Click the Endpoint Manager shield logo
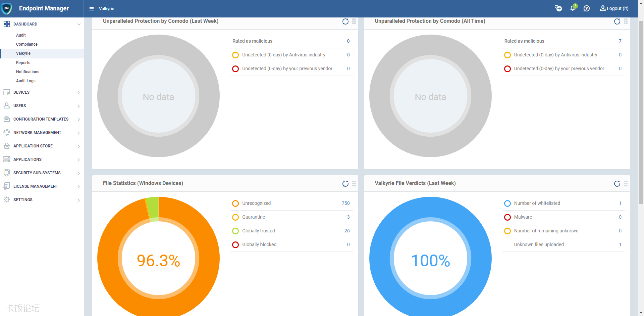This screenshot has height=316, width=644. pyautogui.click(x=7, y=8)
